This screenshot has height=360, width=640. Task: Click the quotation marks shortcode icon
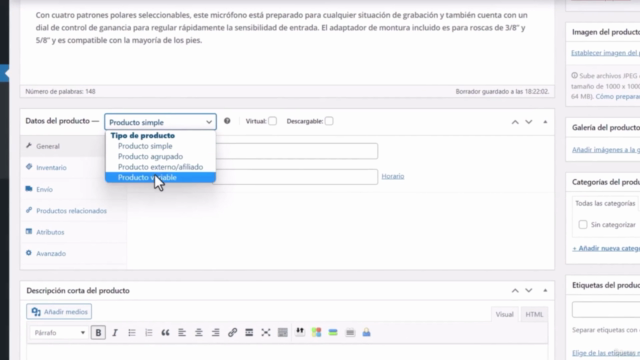pos(300,331)
